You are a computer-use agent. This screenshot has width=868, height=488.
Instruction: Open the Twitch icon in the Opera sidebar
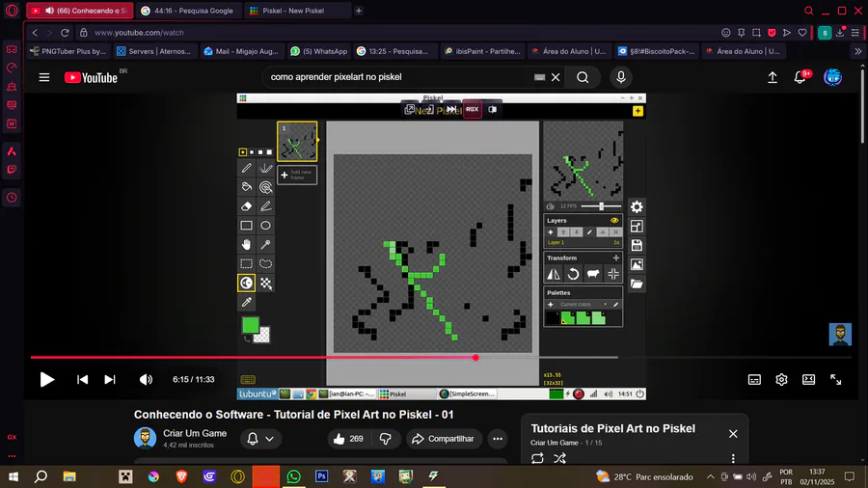[x=12, y=170]
